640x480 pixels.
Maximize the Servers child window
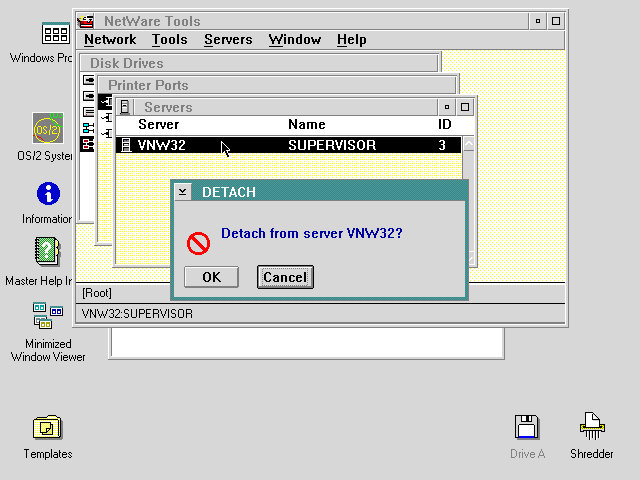pyautogui.click(x=465, y=107)
